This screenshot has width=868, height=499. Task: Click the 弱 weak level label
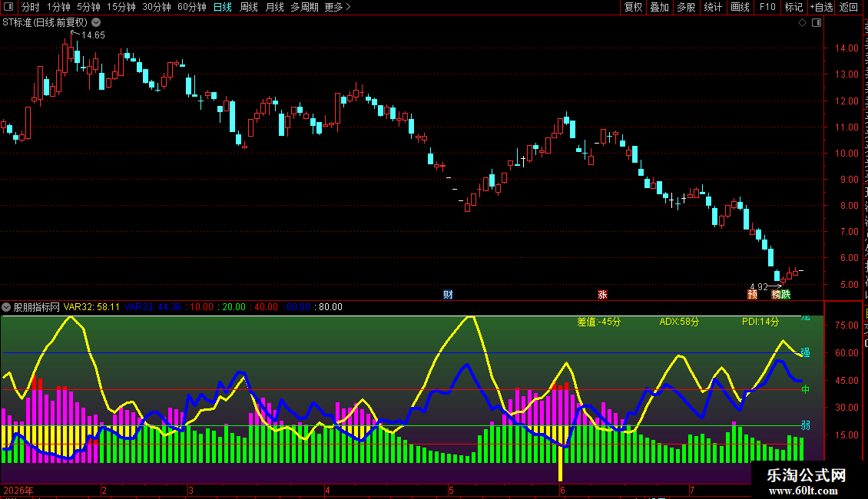[x=806, y=425]
